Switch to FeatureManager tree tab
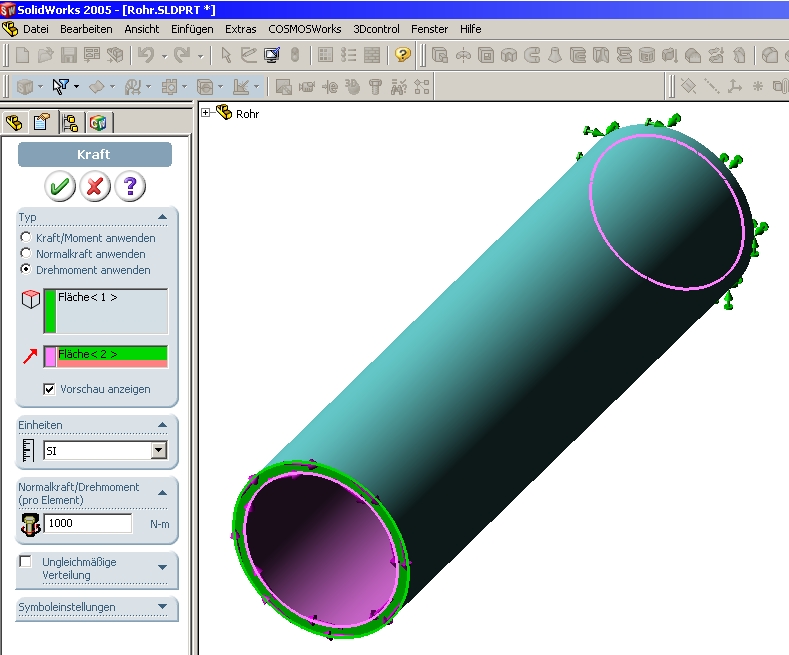 point(14,122)
